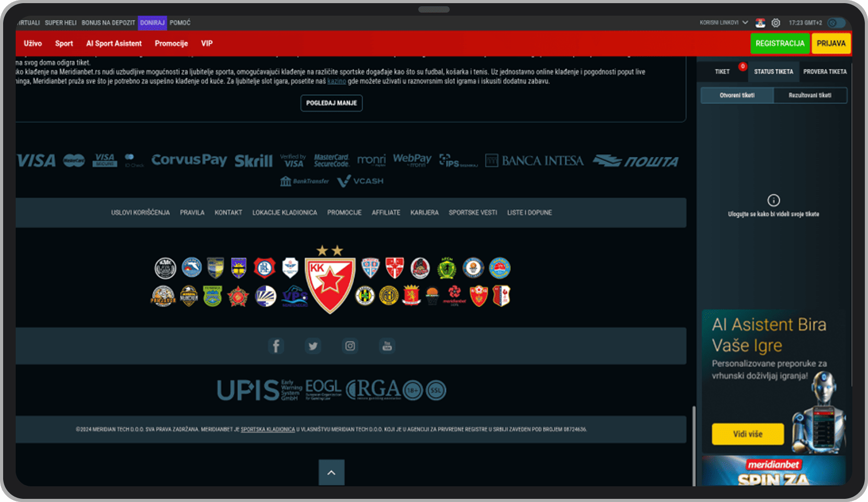This screenshot has width=868, height=502.
Task: Select the Otvoreni tiketi option
Action: pyautogui.click(x=737, y=95)
